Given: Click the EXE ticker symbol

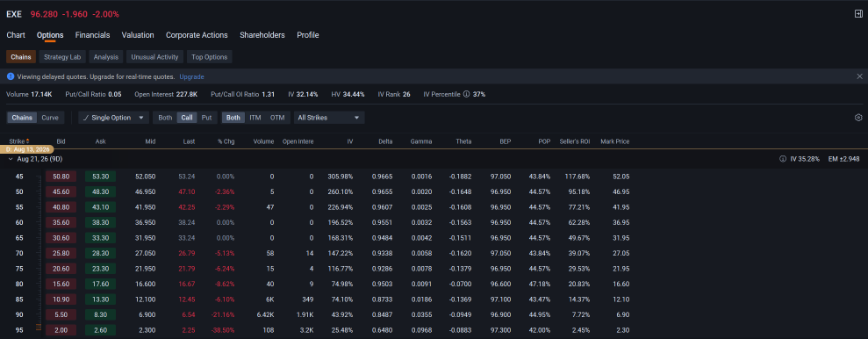Looking at the screenshot, I should tap(14, 14).
